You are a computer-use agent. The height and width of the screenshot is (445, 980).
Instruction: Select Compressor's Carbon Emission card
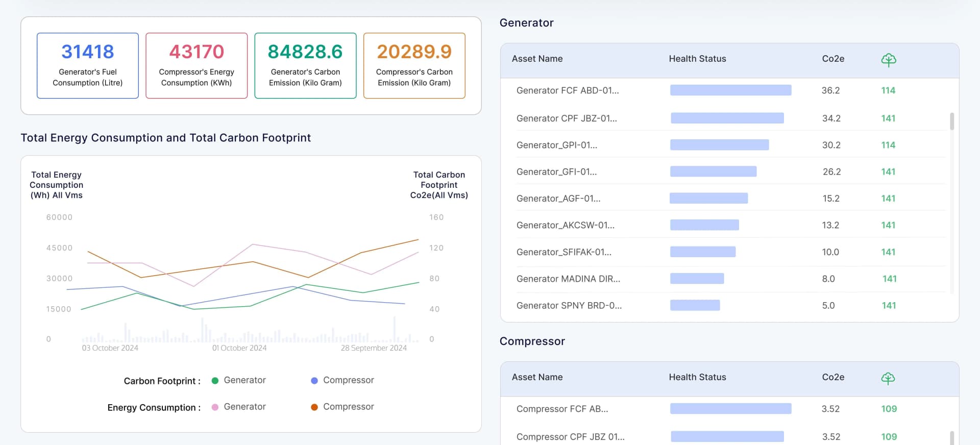pyautogui.click(x=414, y=66)
